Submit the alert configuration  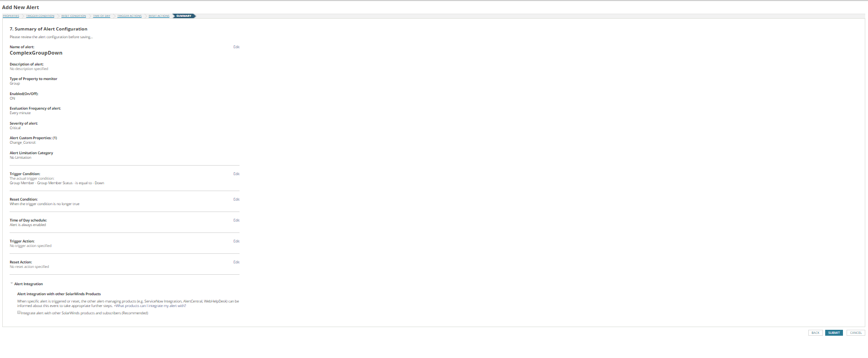[x=834, y=333]
